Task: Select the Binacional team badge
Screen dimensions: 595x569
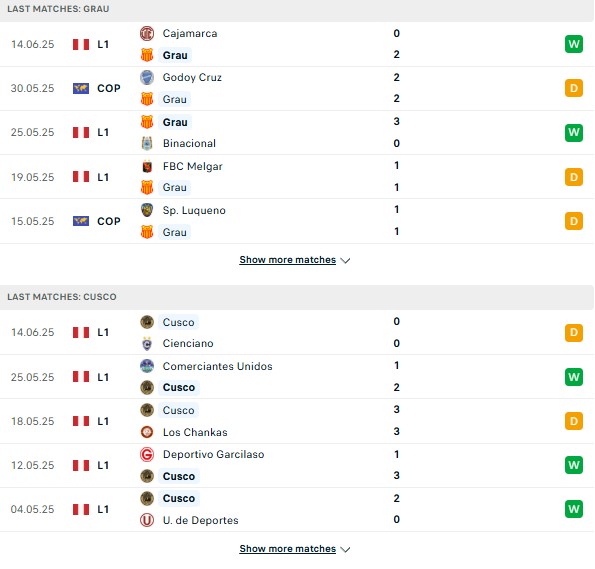Action: point(147,143)
